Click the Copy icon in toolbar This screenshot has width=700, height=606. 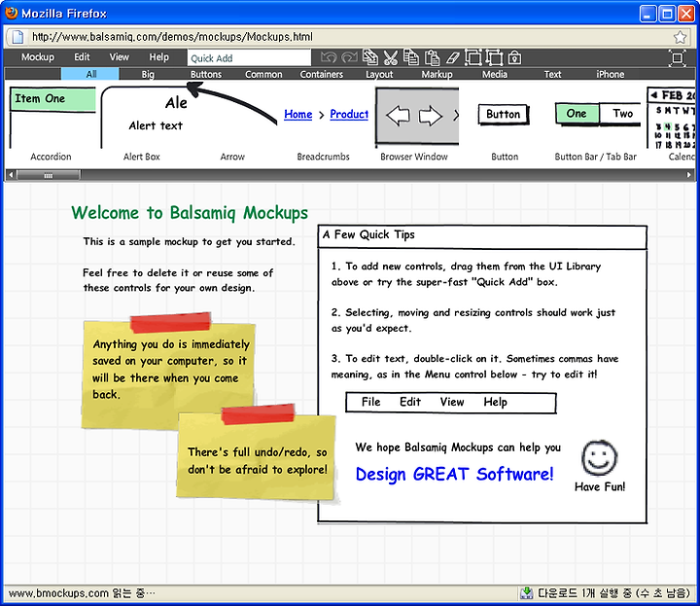[411, 57]
